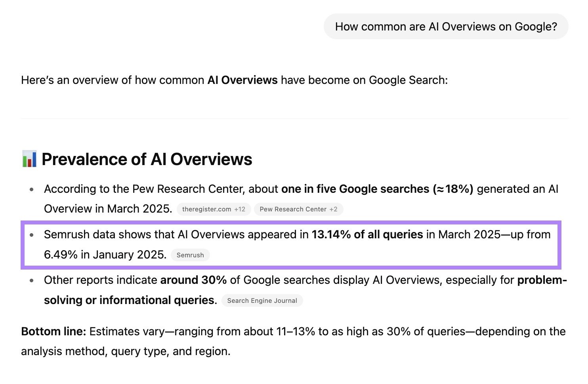Expand the +2 additional Pew Research Center sources
This screenshot has width=588, height=384.
click(334, 209)
